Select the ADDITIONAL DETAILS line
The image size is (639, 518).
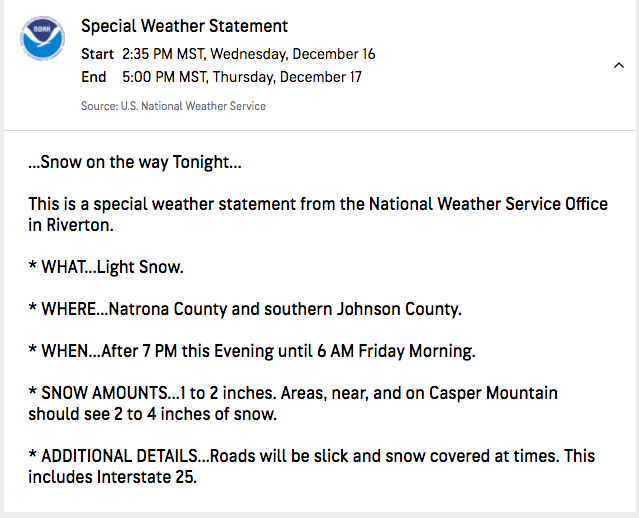312,466
